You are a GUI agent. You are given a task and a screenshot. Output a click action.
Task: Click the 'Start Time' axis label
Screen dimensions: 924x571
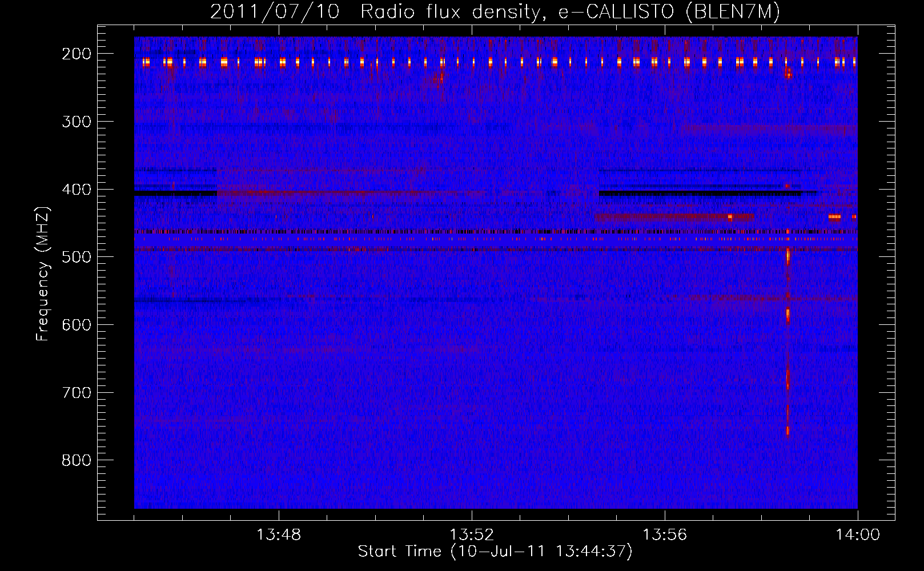click(x=495, y=552)
